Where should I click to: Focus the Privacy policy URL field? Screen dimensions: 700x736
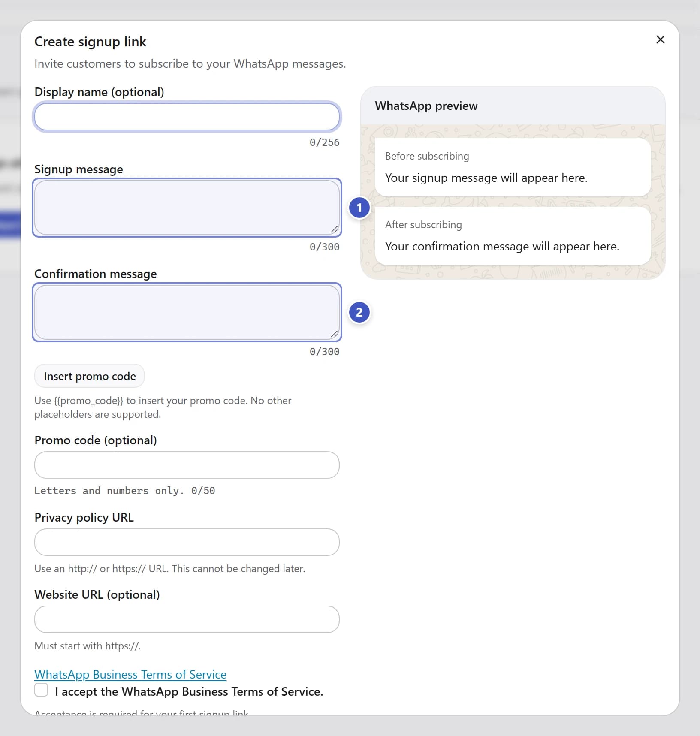click(187, 542)
